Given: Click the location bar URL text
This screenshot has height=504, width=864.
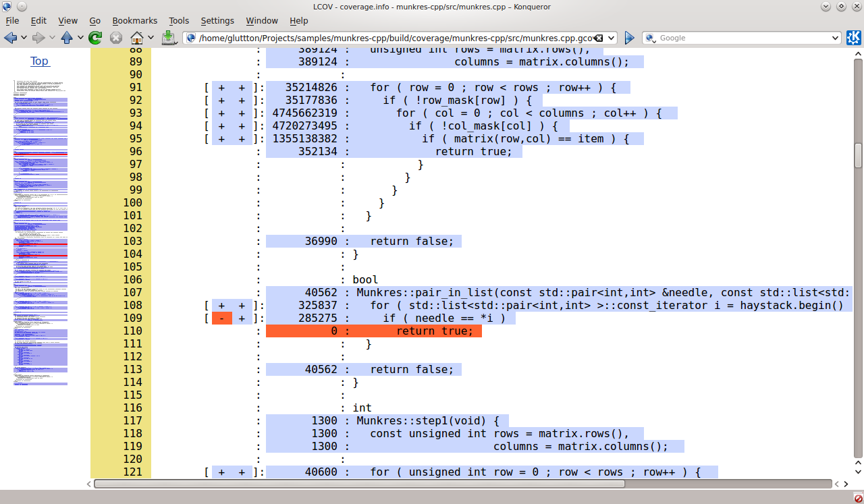Looking at the screenshot, I should click(x=395, y=38).
